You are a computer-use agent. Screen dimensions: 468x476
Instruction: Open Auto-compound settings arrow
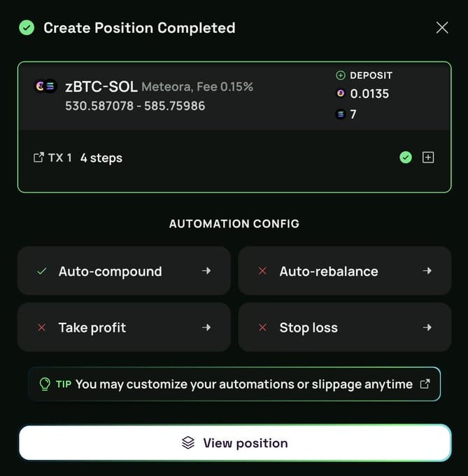(206, 270)
